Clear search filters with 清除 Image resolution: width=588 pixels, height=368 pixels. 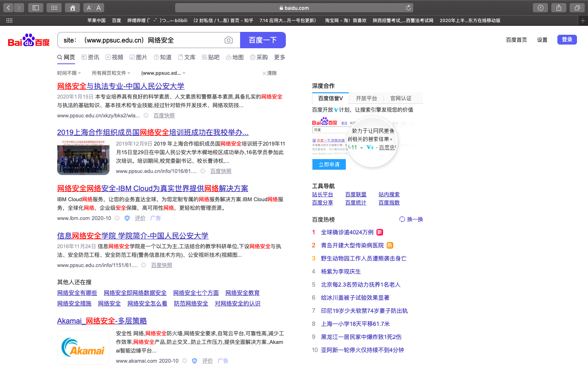pos(269,73)
